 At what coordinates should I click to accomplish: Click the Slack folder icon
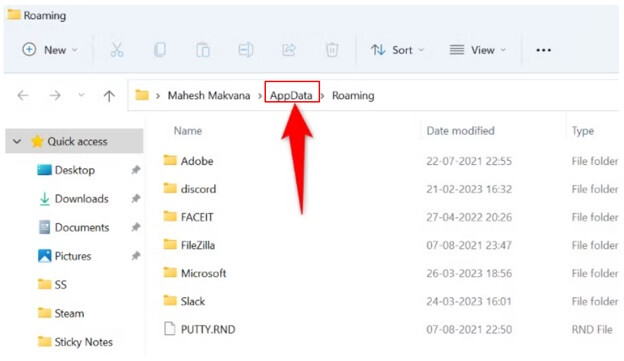(x=170, y=301)
